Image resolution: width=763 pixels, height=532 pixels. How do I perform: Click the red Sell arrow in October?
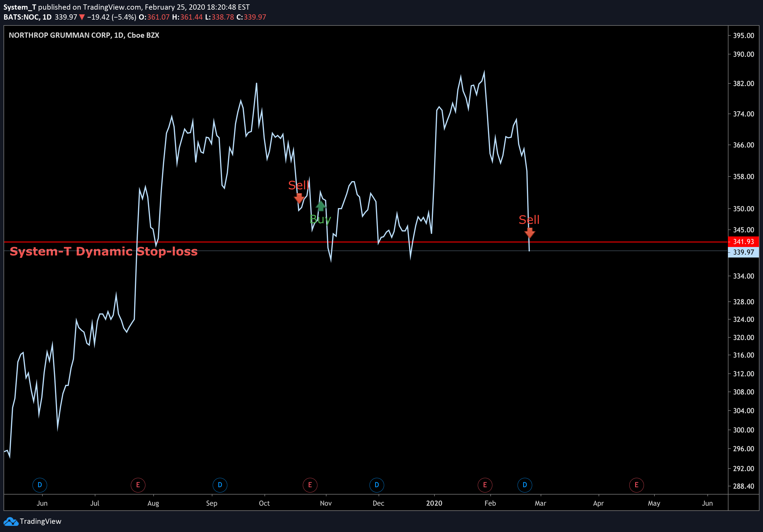[299, 198]
